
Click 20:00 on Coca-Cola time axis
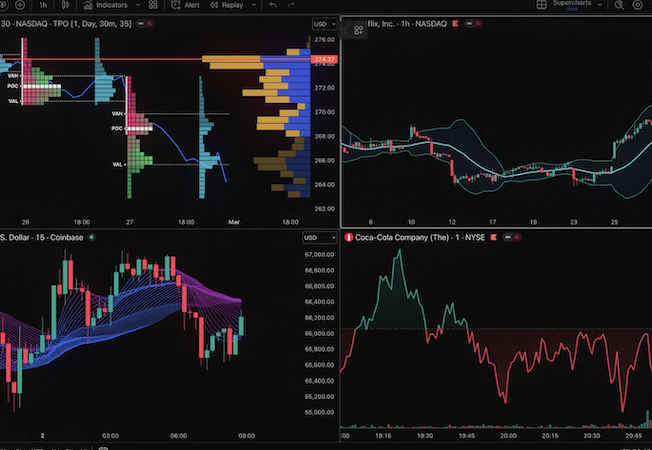pyautogui.click(x=508, y=436)
